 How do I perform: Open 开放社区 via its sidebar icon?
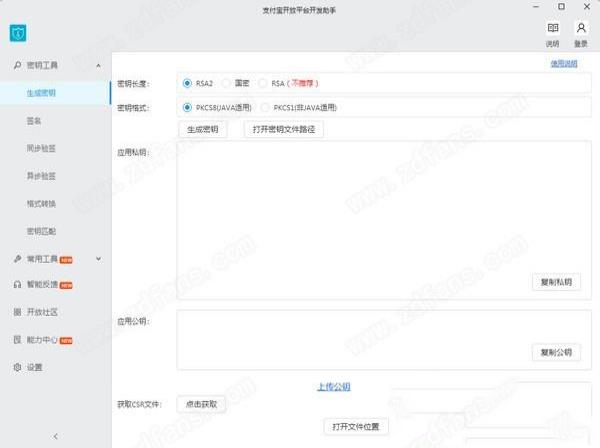tap(17, 312)
